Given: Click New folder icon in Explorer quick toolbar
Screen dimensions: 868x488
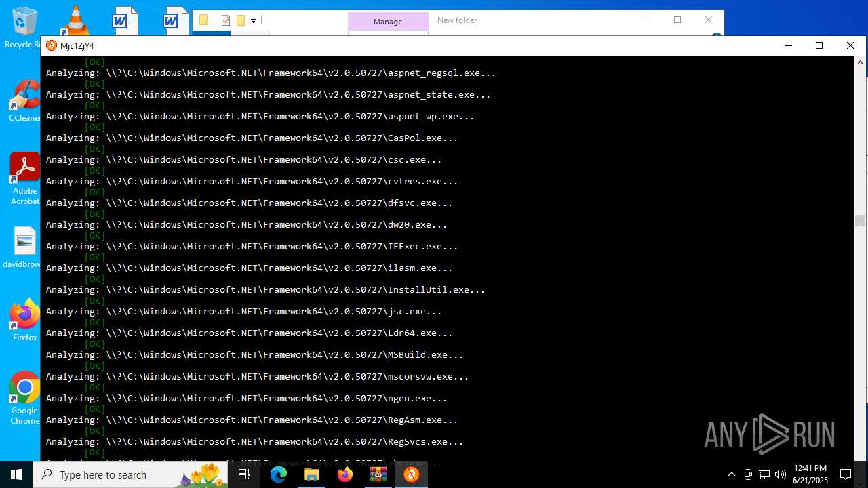Looking at the screenshot, I should click(x=240, y=20).
